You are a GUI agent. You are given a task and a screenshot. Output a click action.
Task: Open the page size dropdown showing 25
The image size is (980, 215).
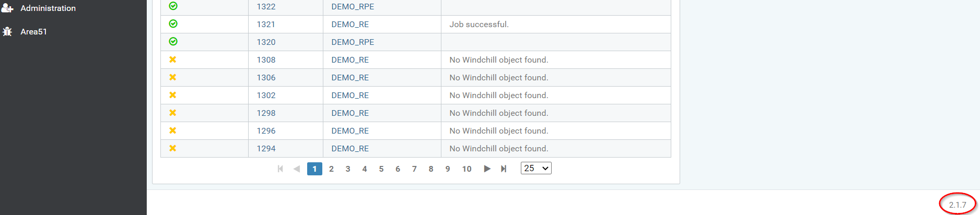536,168
